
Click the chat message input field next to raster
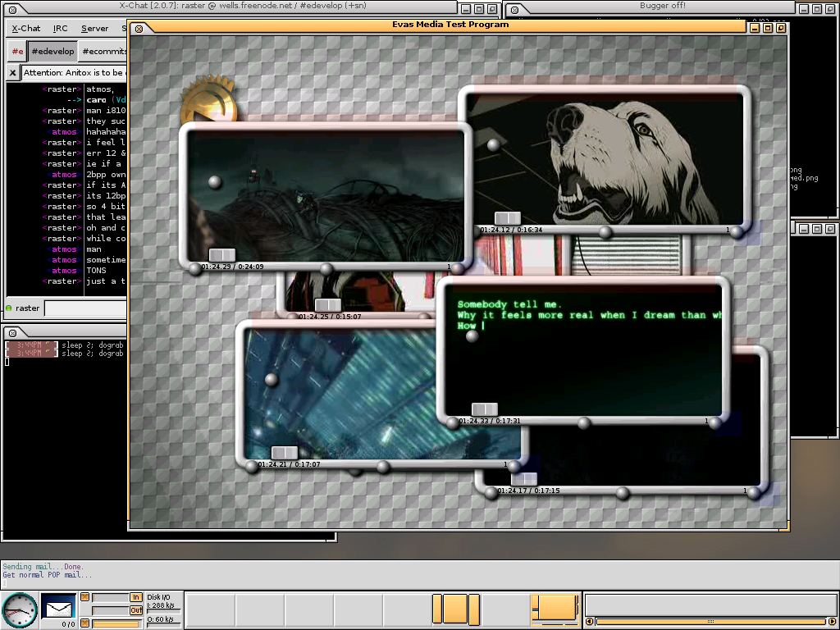click(x=86, y=308)
